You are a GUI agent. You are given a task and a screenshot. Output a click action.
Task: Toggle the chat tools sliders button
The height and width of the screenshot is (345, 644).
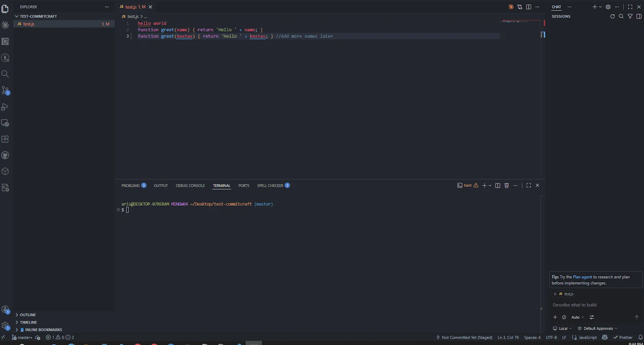592,317
